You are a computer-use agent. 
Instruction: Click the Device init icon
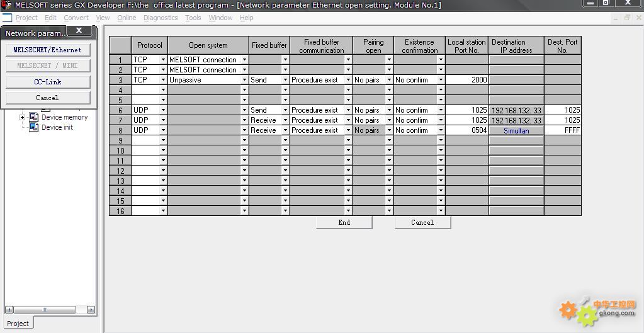(x=33, y=127)
